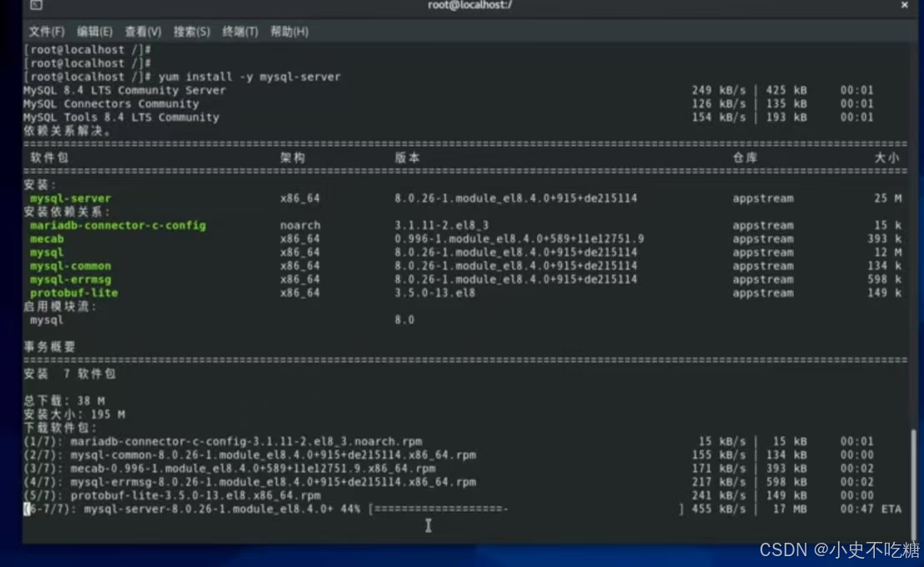The width and height of the screenshot is (924, 567).
Task: Click the mariadb-connector-c-config package name
Action: click(118, 226)
